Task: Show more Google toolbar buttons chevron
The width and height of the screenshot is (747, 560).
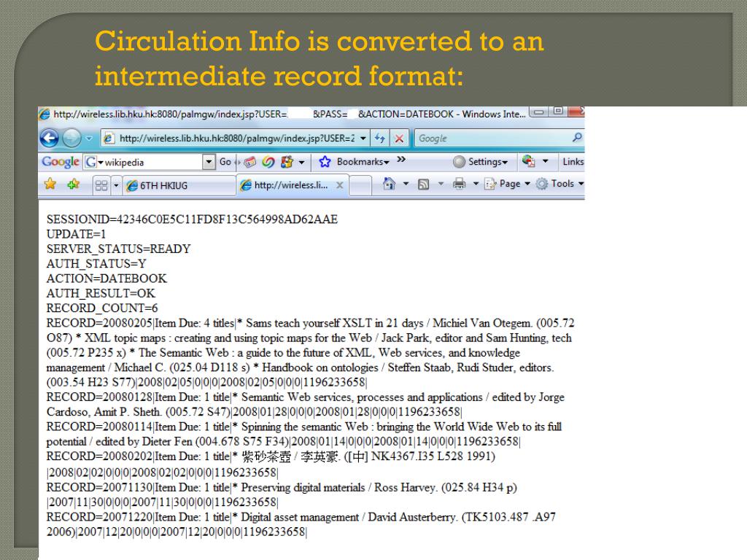Action: point(401,160)
